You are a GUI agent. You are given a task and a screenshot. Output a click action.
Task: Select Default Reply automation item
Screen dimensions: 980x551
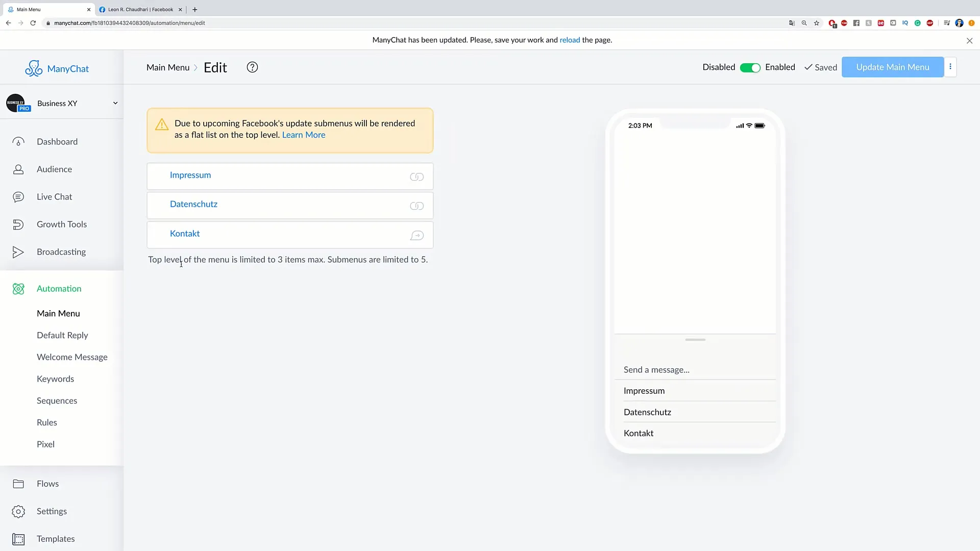(x=63, y=334)
